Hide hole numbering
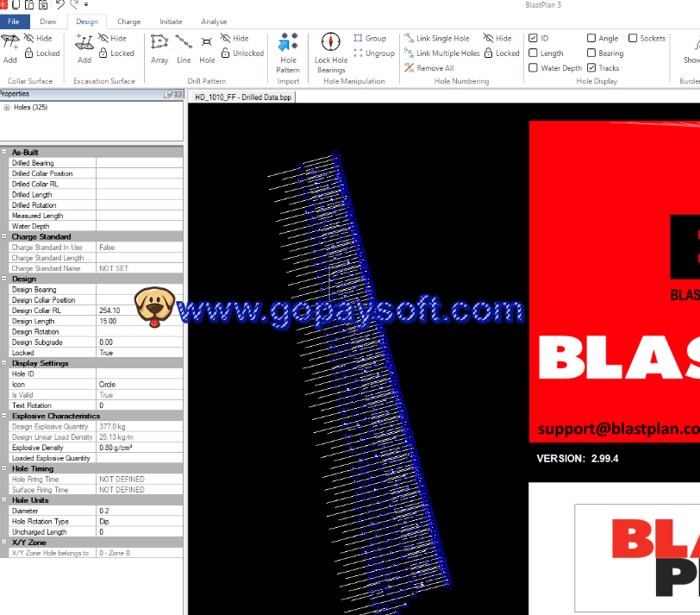Screen dimensions: 700x615 click(497, 39)
